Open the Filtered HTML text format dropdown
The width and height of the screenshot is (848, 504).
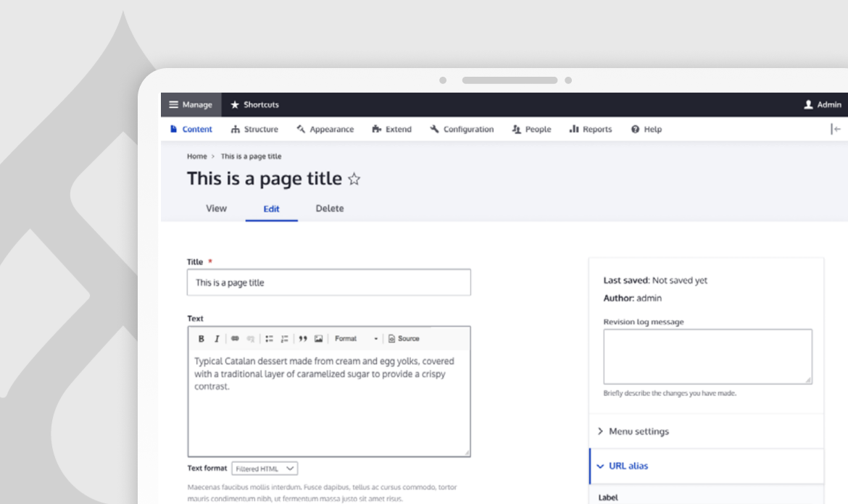pyautogui.click(x=265, y=468)
